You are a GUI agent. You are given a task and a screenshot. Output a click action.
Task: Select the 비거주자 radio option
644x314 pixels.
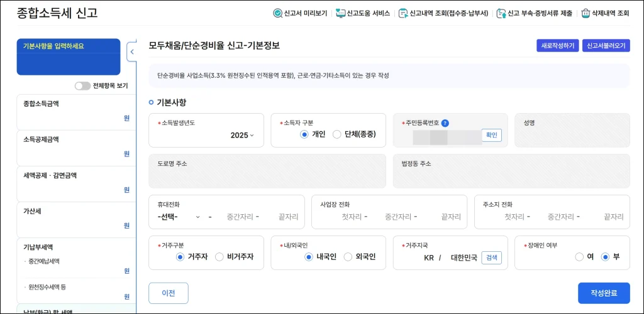pos(219,257)
